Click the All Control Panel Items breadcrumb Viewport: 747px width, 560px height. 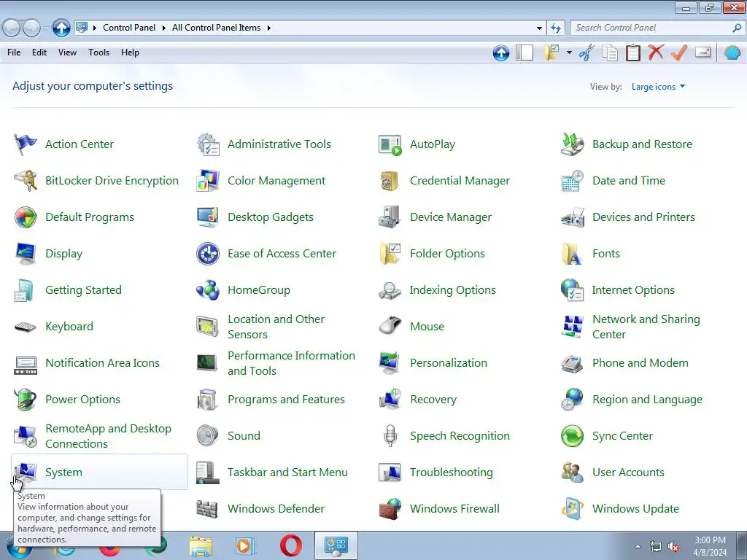[x=216, y=28]
